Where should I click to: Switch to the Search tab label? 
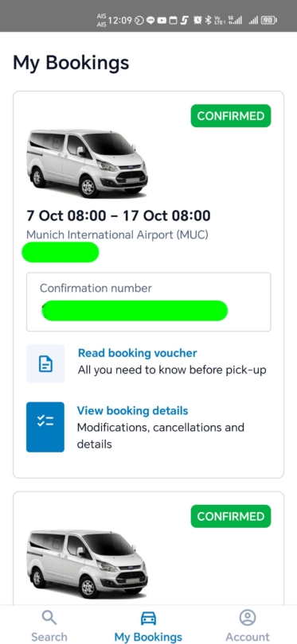pyautogui.click(x=49, y=637)
